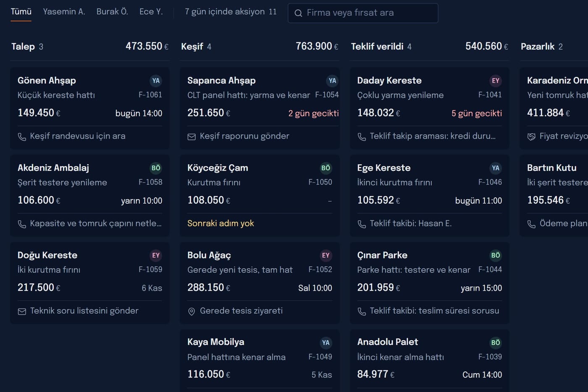Click the YA avatar badge on Sapanca Ahşap

coord(332,81)
